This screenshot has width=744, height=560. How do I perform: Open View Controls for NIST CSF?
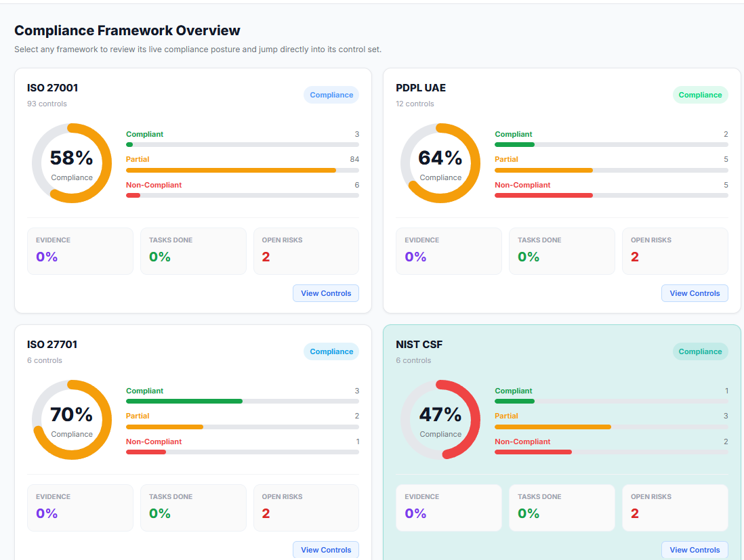click(x=695, y=550)
